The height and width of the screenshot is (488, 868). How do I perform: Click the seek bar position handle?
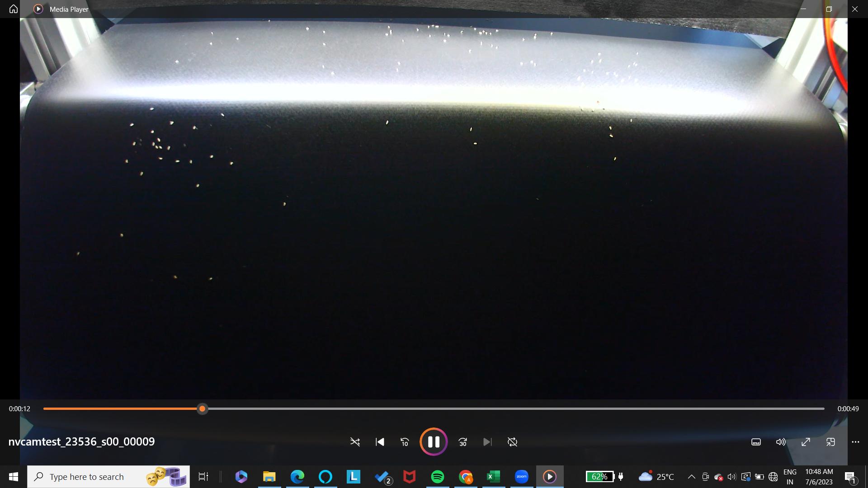click(x=203, y=408)
